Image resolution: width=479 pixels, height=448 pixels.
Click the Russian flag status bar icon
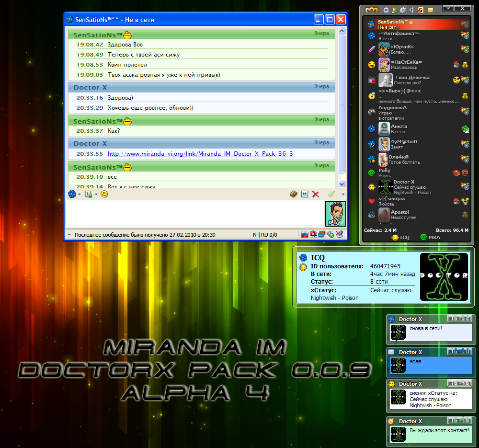pyautogui.click(x=304, y=235)
